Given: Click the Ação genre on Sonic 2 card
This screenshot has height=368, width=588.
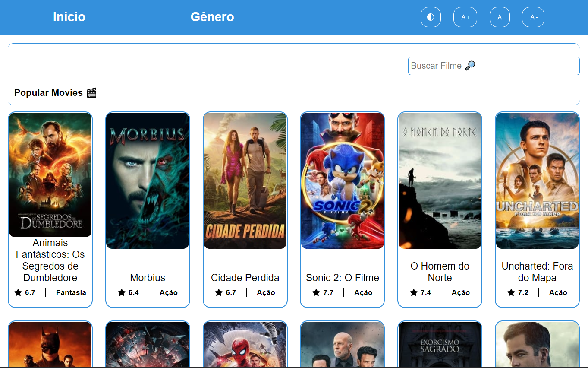Looking at the screenshot, I should pyautogui.click(x=363, y=292).
